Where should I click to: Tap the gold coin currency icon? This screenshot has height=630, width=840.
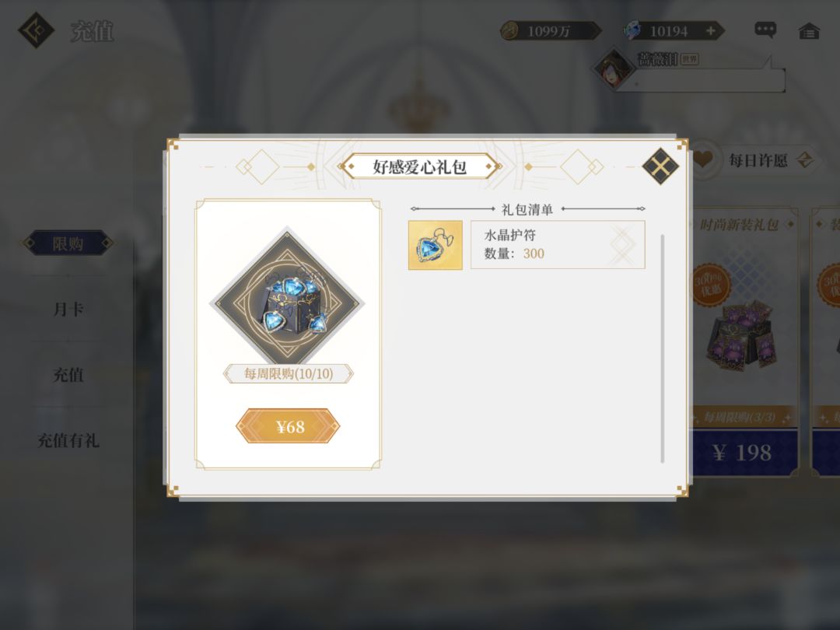pyautogui.click(x=509, y=31)
